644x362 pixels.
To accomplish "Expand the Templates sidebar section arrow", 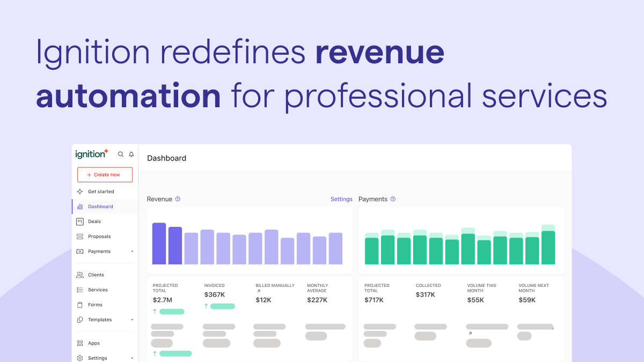I will (x=132, y=320).
